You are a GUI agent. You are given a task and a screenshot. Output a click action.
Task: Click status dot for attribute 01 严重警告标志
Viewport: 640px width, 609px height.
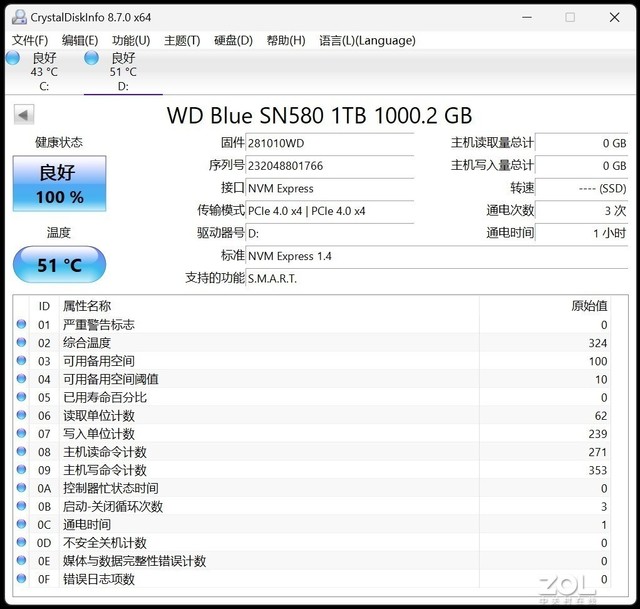coord(22,325)
